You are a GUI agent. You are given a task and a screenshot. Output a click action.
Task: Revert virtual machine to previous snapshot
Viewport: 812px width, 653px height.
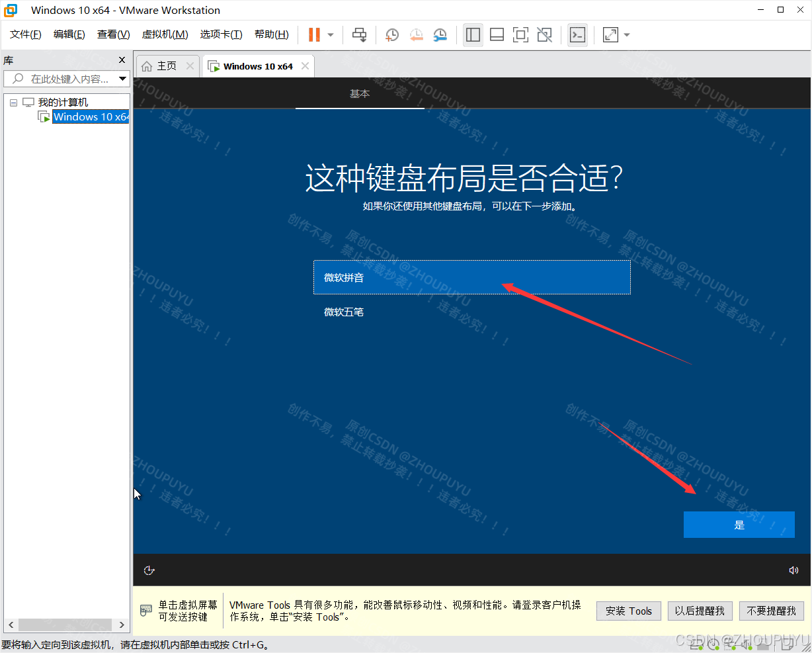[x=416, y=34]
